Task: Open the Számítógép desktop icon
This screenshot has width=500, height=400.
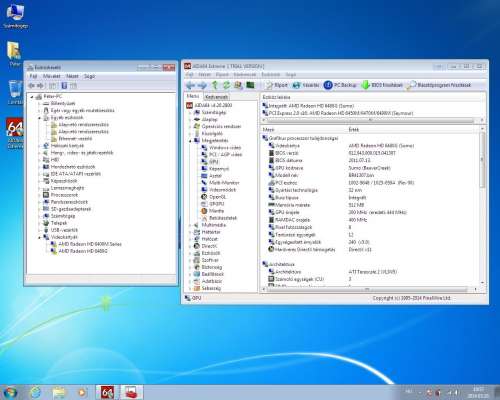Action: [x=15, y=15]
